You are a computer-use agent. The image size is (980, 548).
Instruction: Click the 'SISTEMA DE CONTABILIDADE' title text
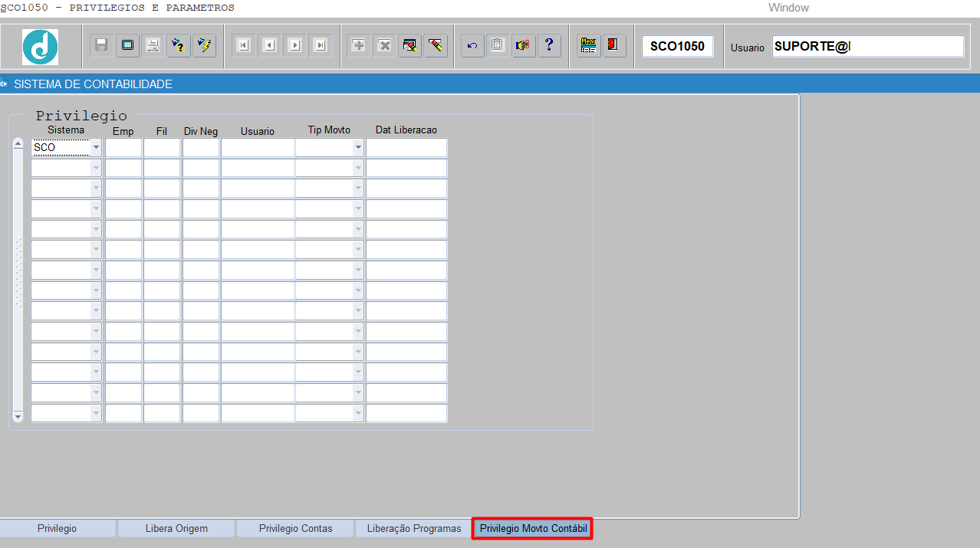pos(93,84)
